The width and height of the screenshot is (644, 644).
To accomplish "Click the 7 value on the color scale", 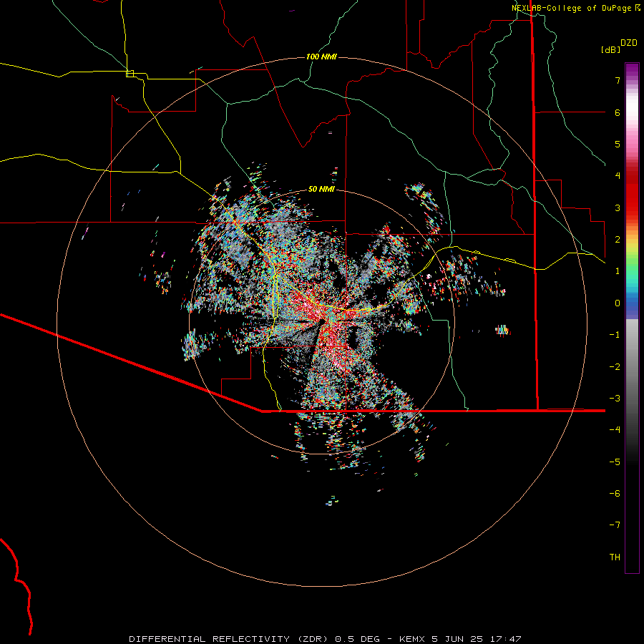I will pyautogui.click(x=618, y=80).
